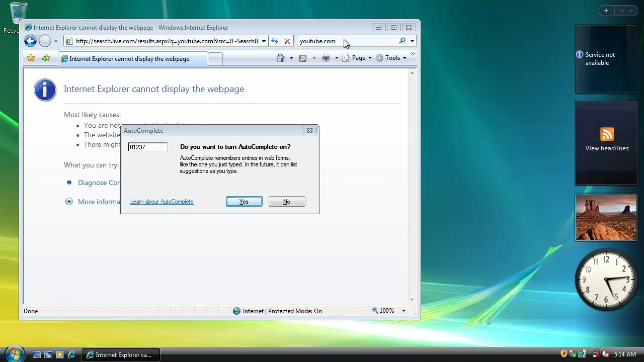Click scroll down arrow on page scrollbar

click(412, 299)
